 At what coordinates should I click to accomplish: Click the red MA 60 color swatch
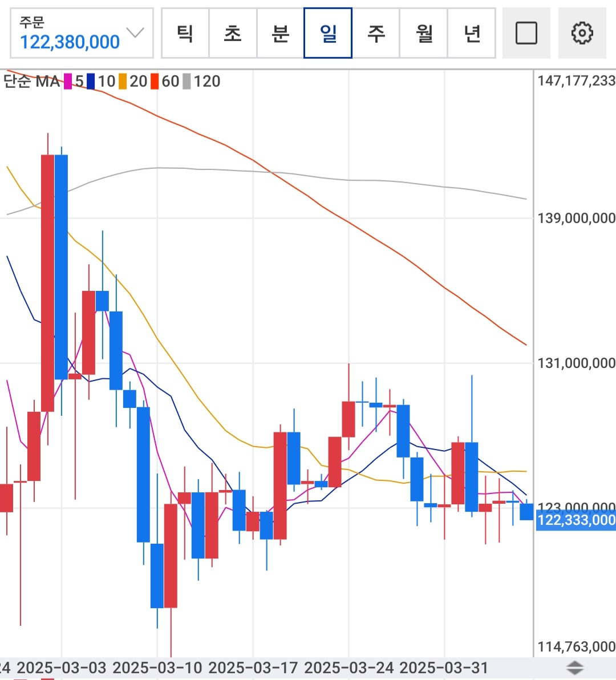click(x=155, y=81)
